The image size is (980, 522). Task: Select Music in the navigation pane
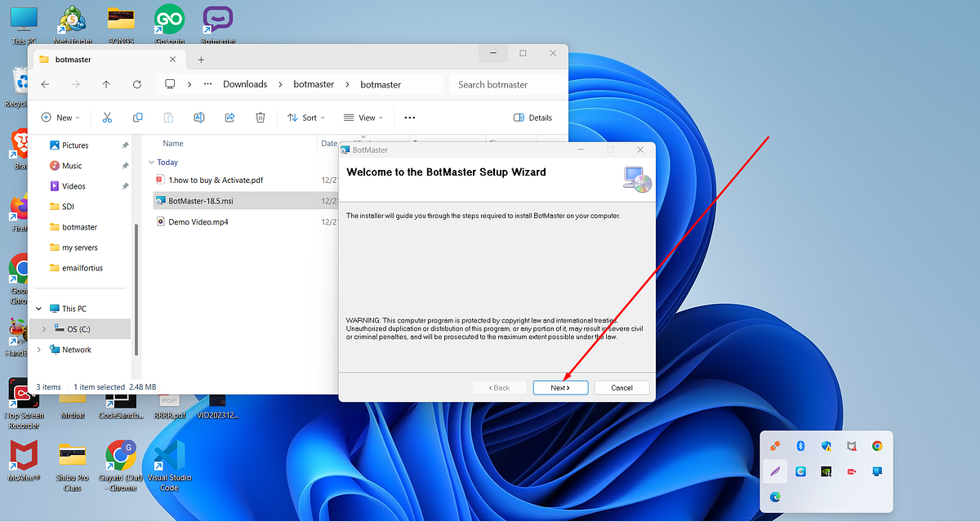[x=72, y=166]
